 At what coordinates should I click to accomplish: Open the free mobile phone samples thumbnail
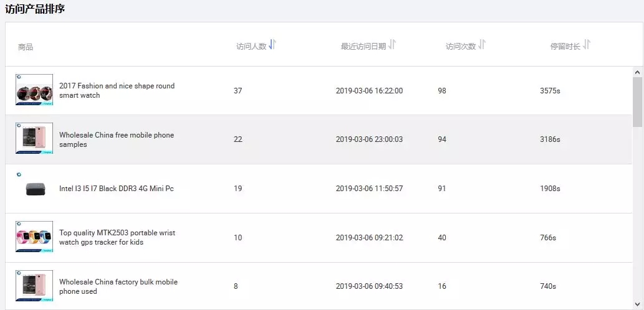click(34, 138)
